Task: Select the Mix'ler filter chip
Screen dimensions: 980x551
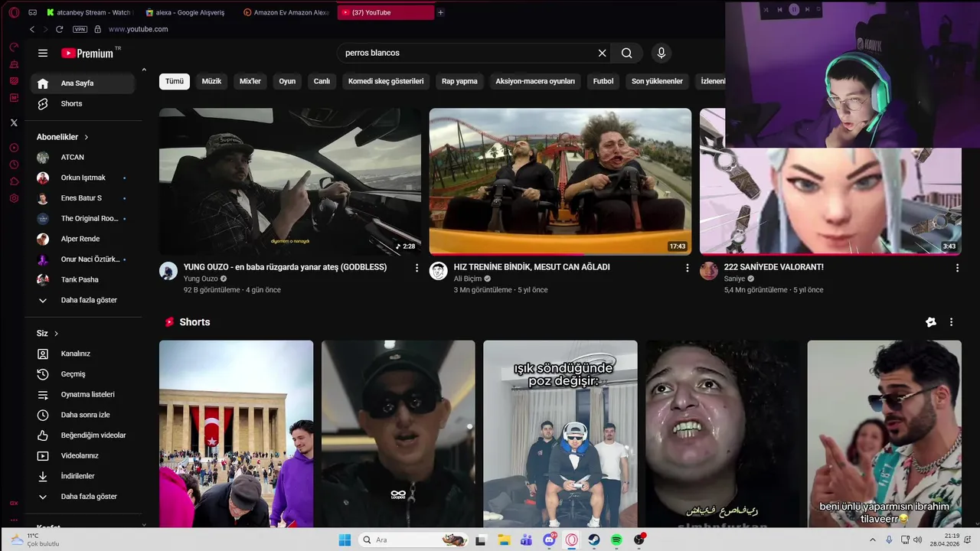Action: click(250, 81)
